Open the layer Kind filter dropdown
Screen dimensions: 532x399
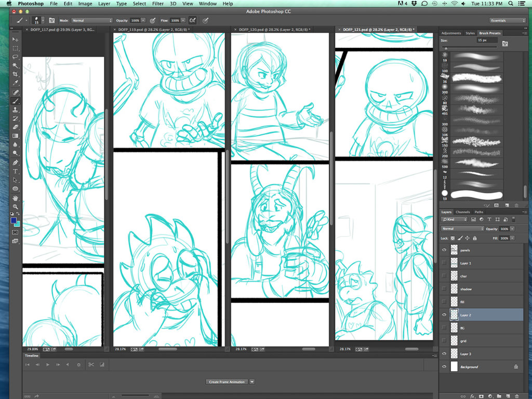[x=454, y=220]
